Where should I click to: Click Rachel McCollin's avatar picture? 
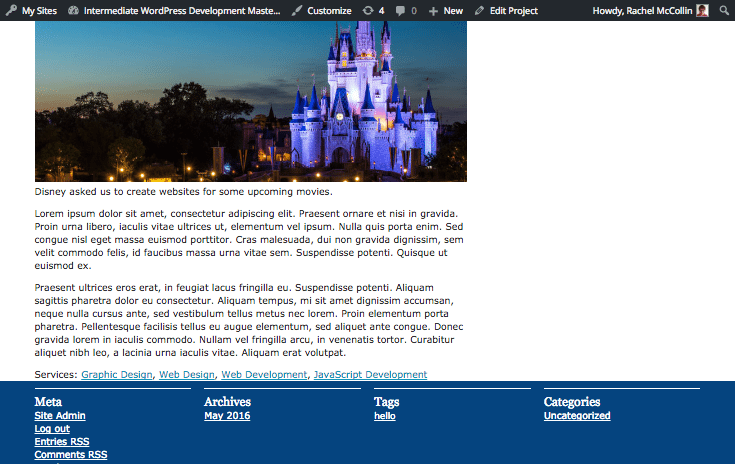703,10
